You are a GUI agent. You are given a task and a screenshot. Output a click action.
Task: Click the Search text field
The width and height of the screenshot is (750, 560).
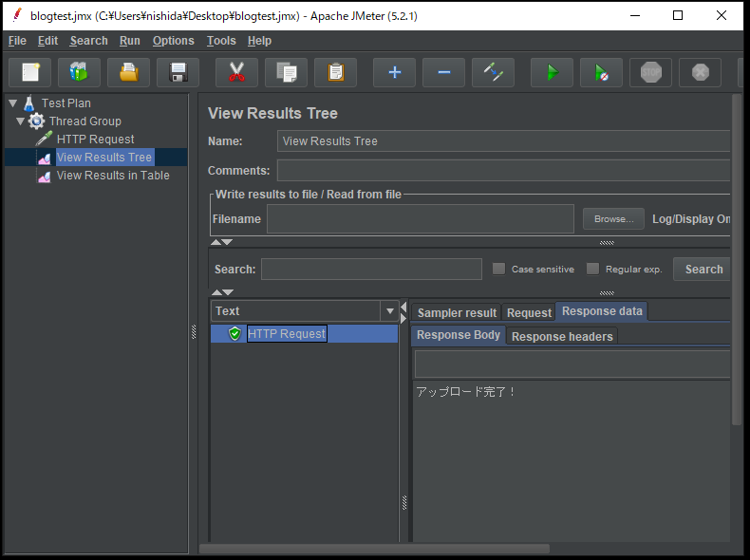tap(371, 269)
